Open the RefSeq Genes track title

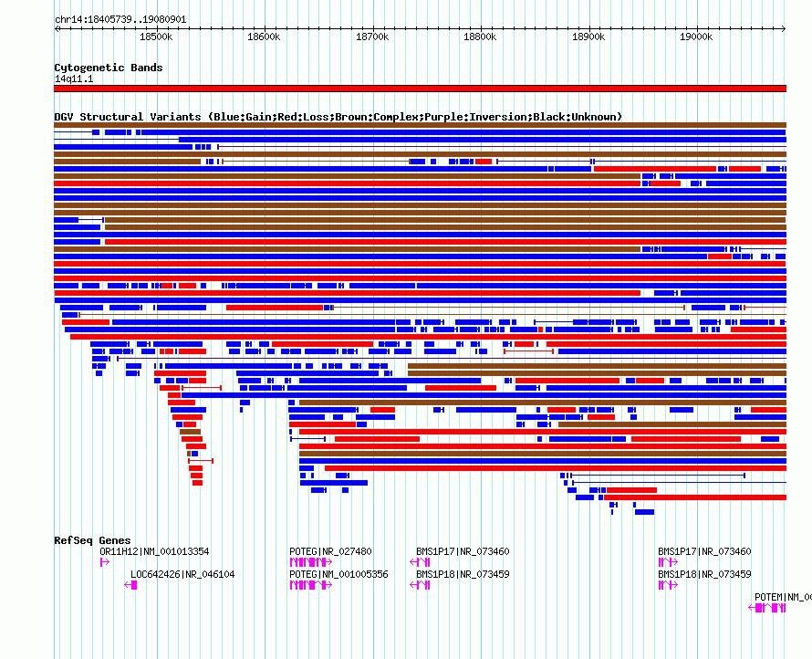92,540
